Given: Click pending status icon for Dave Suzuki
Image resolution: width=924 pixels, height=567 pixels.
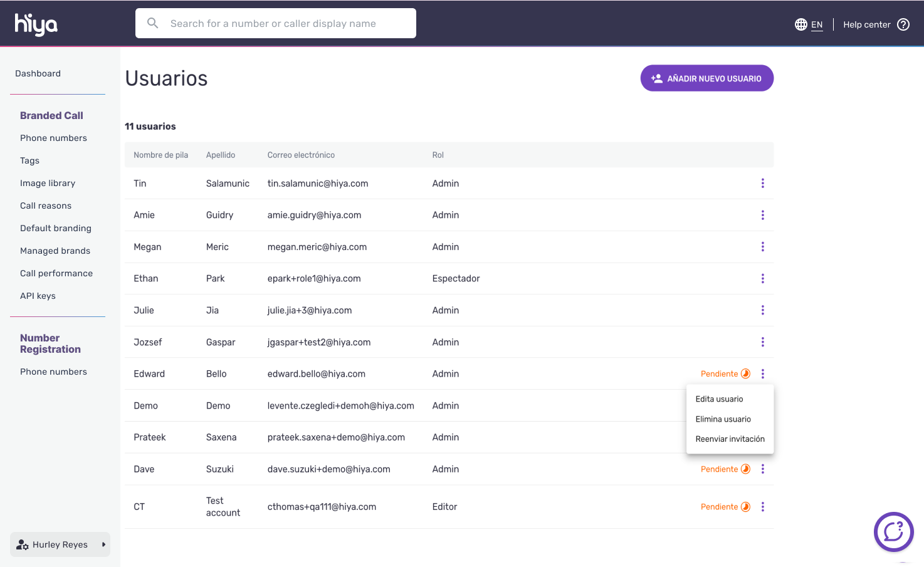Looking at the screenshot, I should coord(745,469).
